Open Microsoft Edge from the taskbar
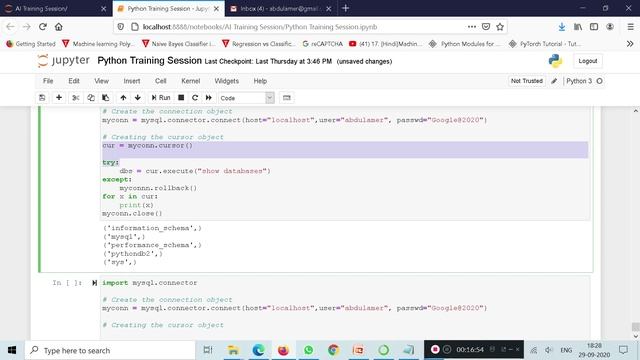Viewport: 640px width, 360px height. pos(258,350)
